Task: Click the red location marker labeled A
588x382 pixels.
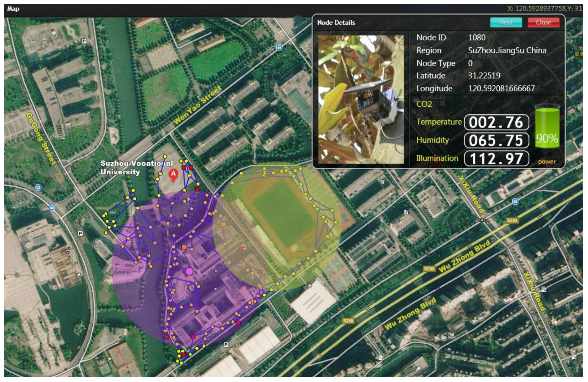Action: 173,174
